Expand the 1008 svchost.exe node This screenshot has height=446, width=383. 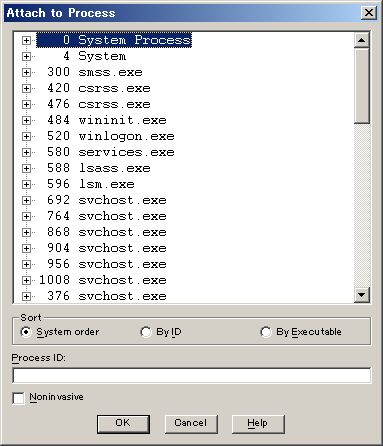(x=26, y=280)
